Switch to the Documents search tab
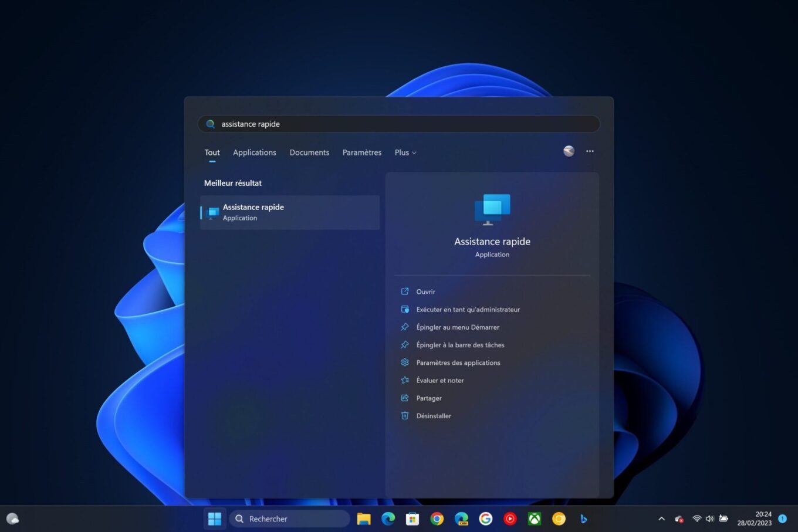 click(x=309, y=153)
